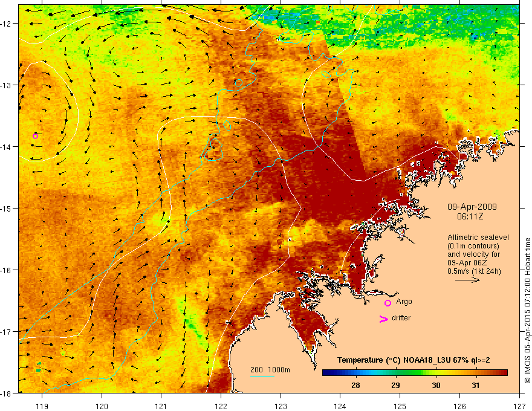
Task: Click the '-16' latitude axis label
Action: tap(6, 270)
